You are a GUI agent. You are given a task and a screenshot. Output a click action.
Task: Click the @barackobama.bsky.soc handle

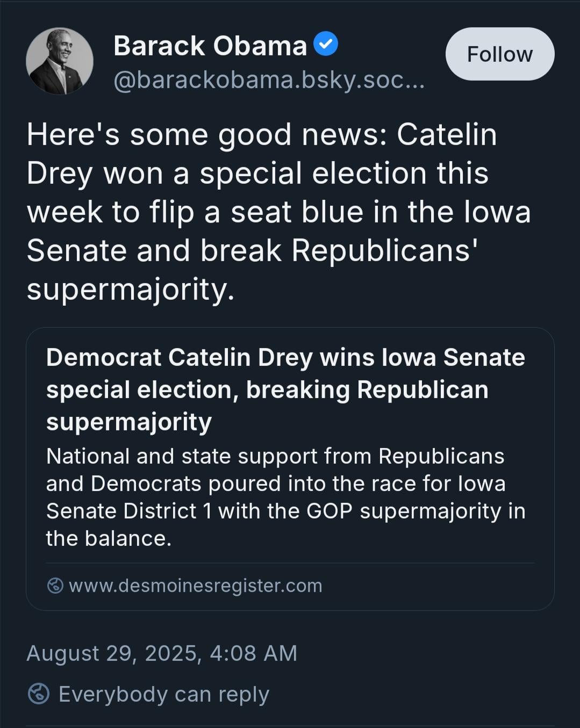click(x=269, y=81)
